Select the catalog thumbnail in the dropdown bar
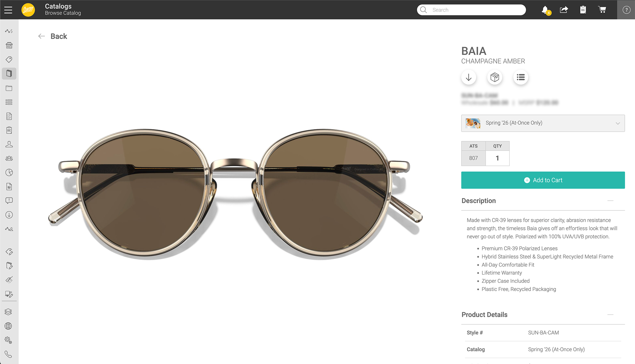635x364 pixels. coord(473,123)
